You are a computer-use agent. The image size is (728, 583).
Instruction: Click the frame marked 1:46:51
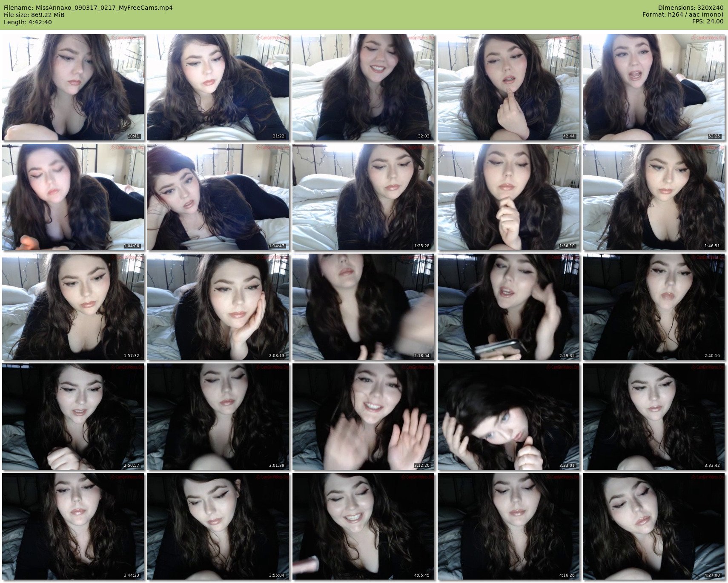653,197
